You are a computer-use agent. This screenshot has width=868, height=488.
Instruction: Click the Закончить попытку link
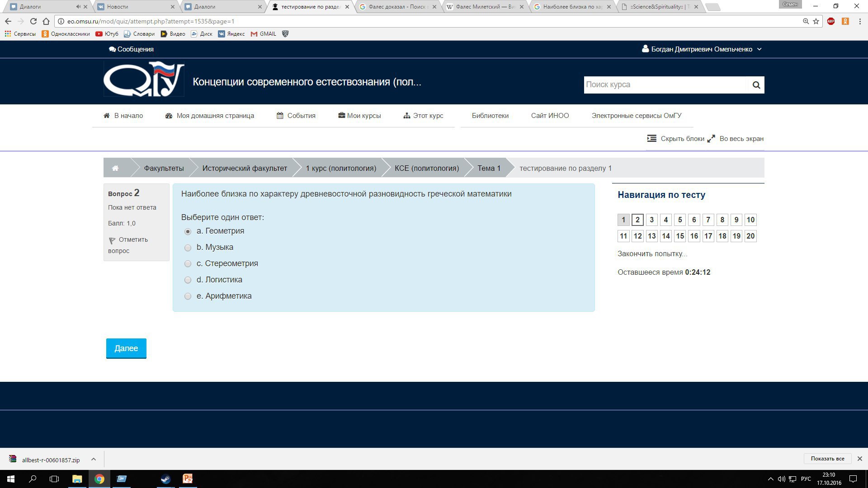click(652, 253)
